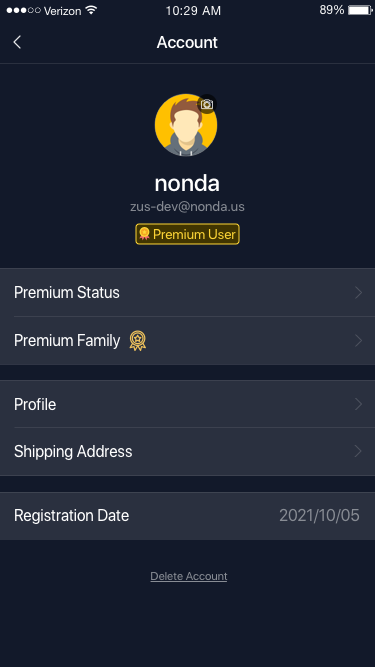Screen dimensions: 375x667
Task: Tap the Registration Date row
Action: [x=188, y=516]
